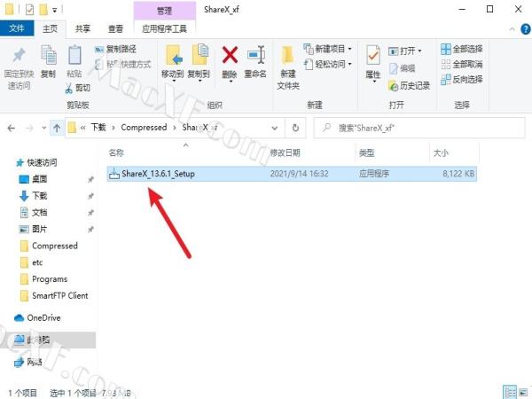The height and width of the screenshot is (399, 532).
Task: Click the 8,122 KB size cell
Action: [x=458, y=174]
